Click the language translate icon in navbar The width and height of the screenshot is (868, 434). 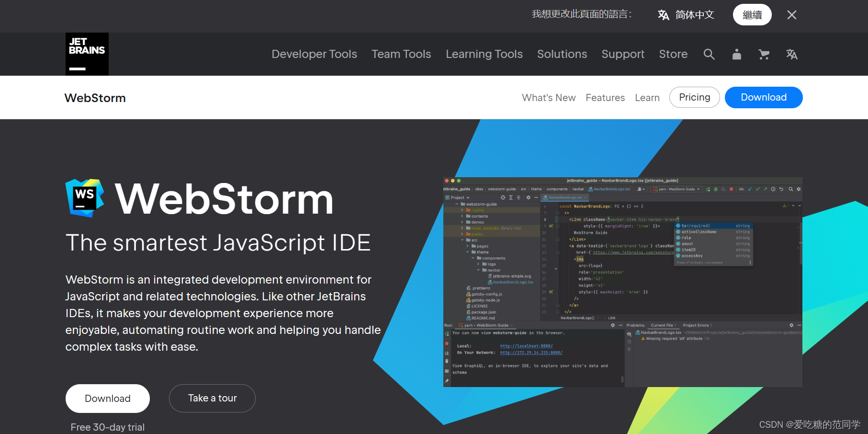click(x=792, y=55)
